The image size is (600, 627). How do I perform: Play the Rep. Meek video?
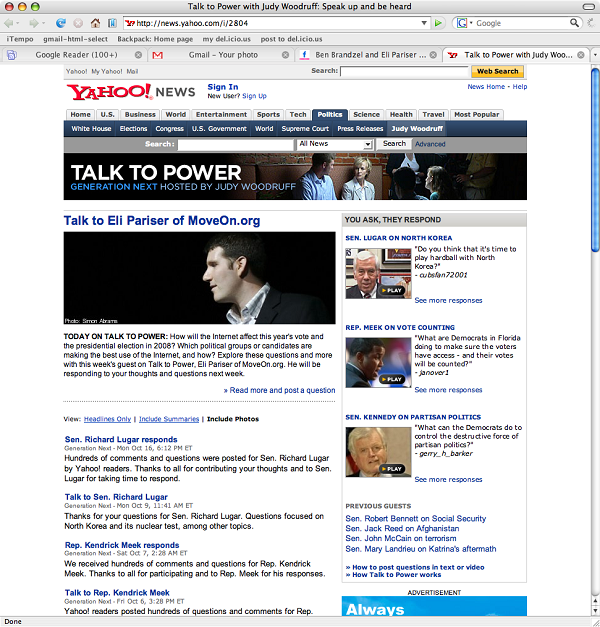[x=391, y=379]
